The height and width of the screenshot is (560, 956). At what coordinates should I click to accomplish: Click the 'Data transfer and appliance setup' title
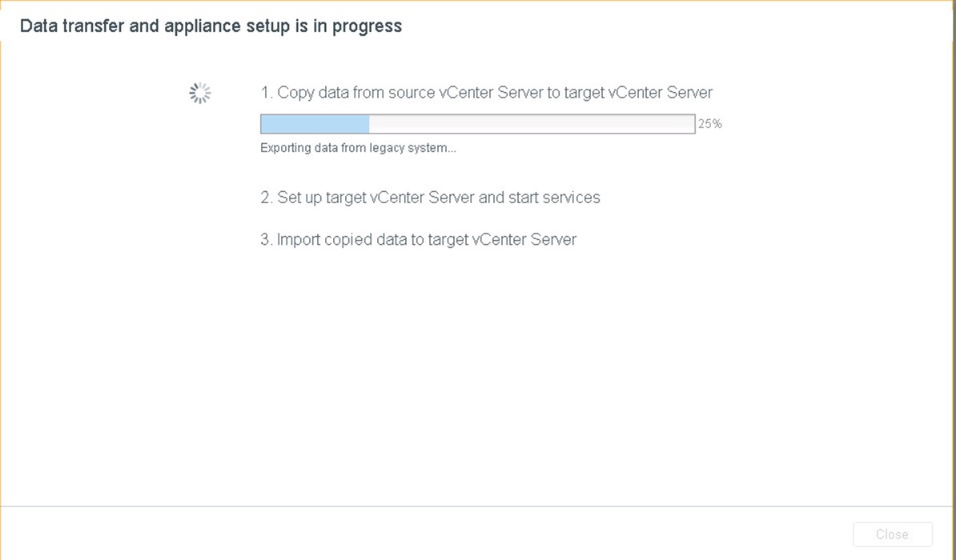(211, 26)
